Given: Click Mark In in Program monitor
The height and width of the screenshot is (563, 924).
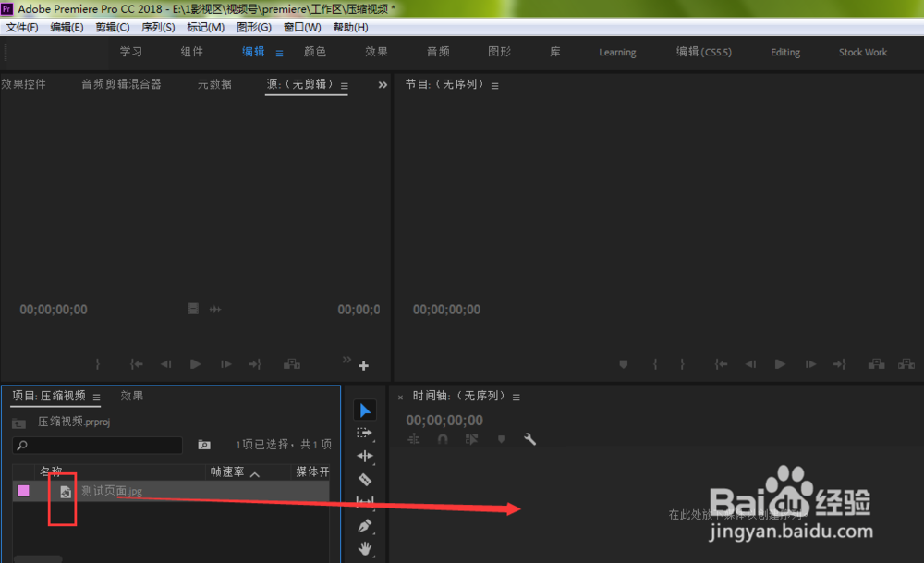Looking at the screenshot, I should (x=655, y=364).
